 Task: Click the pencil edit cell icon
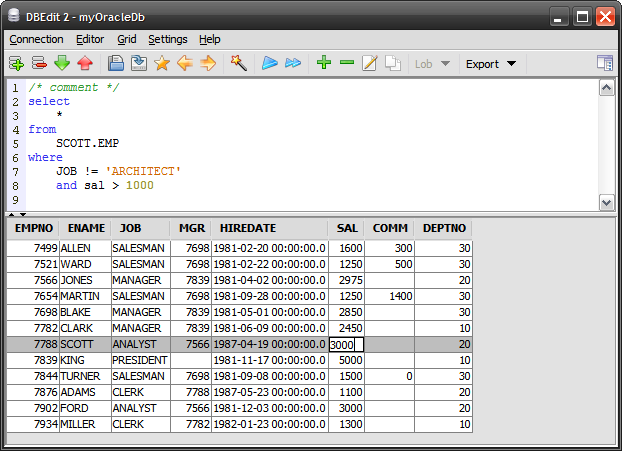tap(370, 63)
